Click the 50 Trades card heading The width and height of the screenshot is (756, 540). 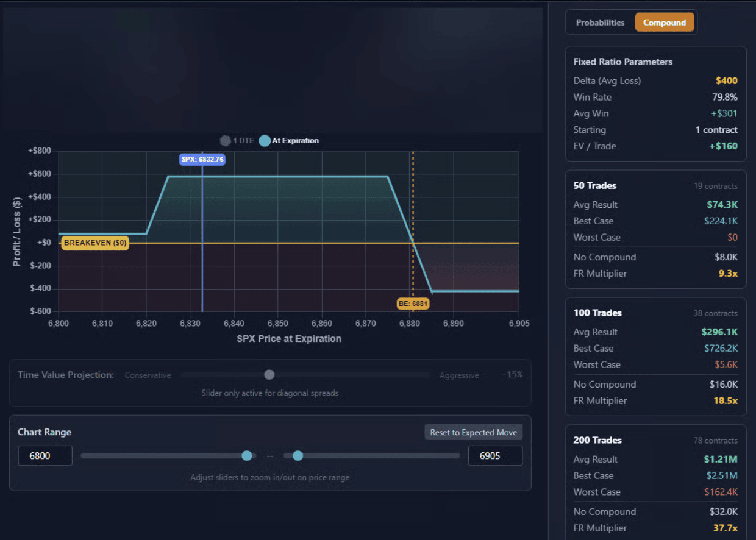(x=594, y=185)
